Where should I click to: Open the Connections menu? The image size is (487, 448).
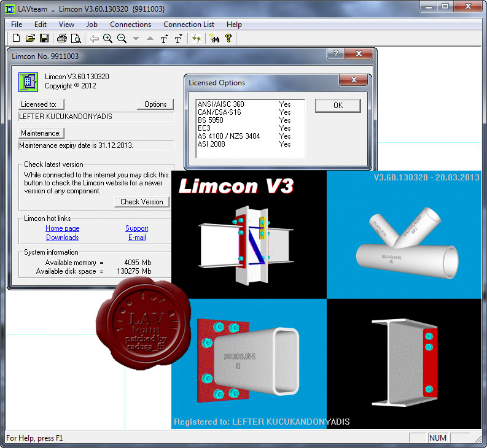pos(130,25)
